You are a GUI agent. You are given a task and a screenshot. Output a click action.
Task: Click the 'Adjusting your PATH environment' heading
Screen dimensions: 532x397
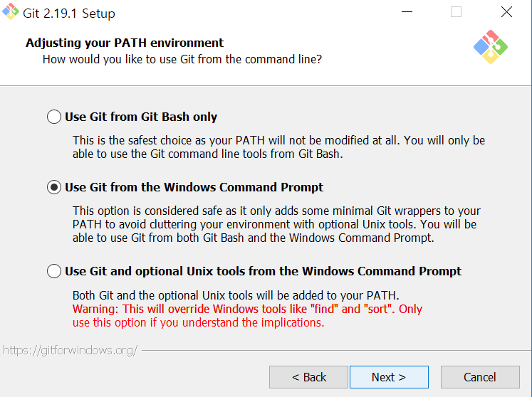point(125,43)
